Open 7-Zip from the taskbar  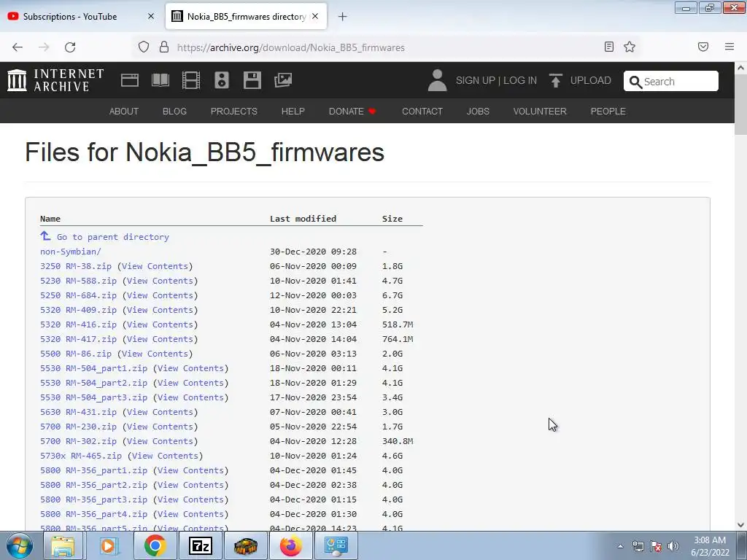coord(200,545)
